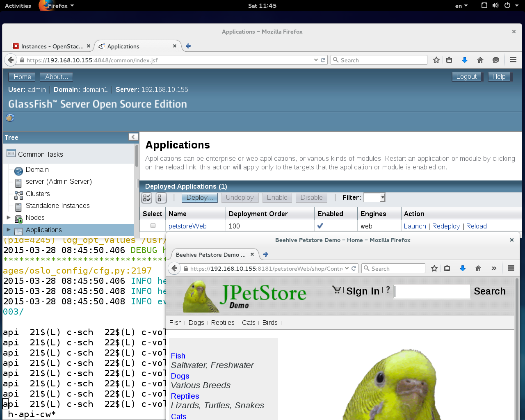Expand the Applications tree node
The height and width of the screenshot is (420, 525).
tap(9, 230)
